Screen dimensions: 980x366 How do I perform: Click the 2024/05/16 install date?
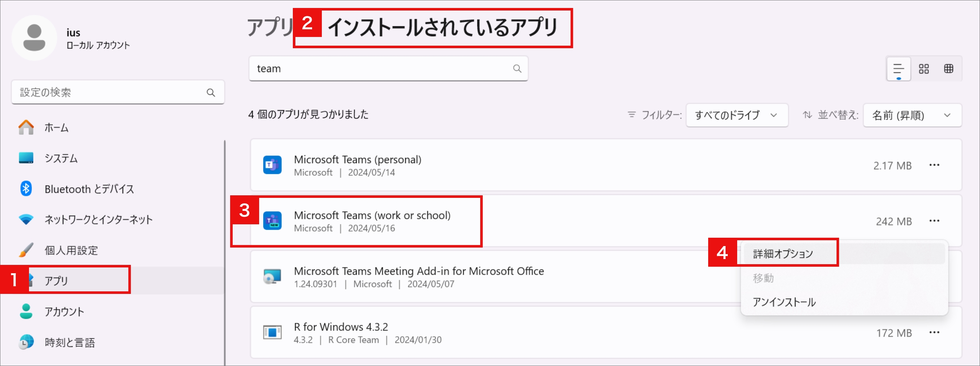[371, 228]
